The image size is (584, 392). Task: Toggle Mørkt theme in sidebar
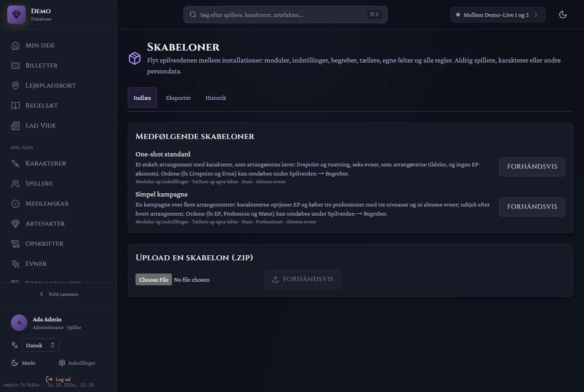(24, 363)
